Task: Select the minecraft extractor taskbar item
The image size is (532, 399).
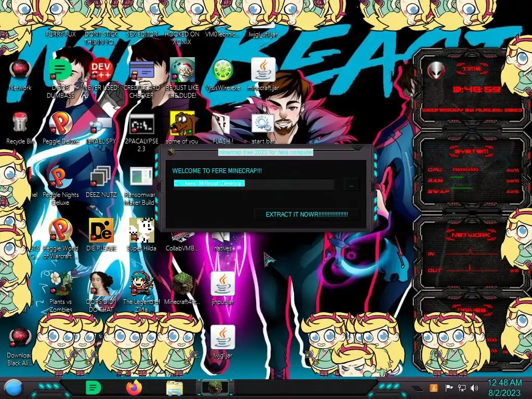Action: pyautogui.click(x=215, y=388)
